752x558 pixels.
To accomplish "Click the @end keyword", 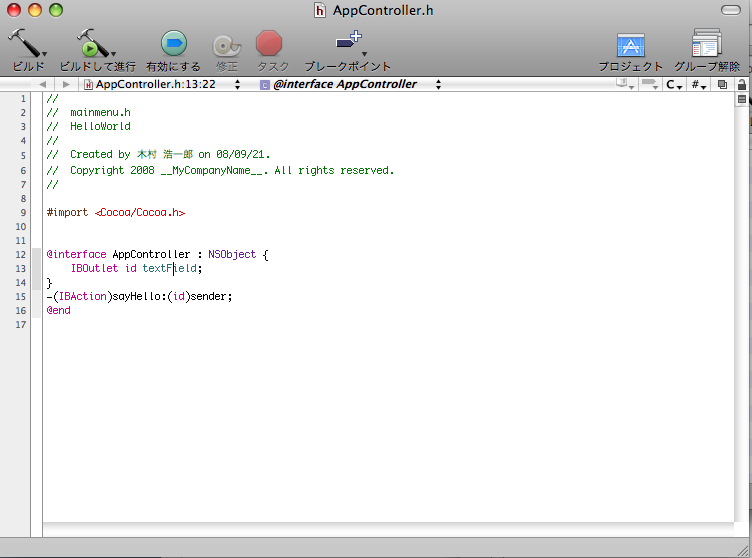I will tap(59, 310).
